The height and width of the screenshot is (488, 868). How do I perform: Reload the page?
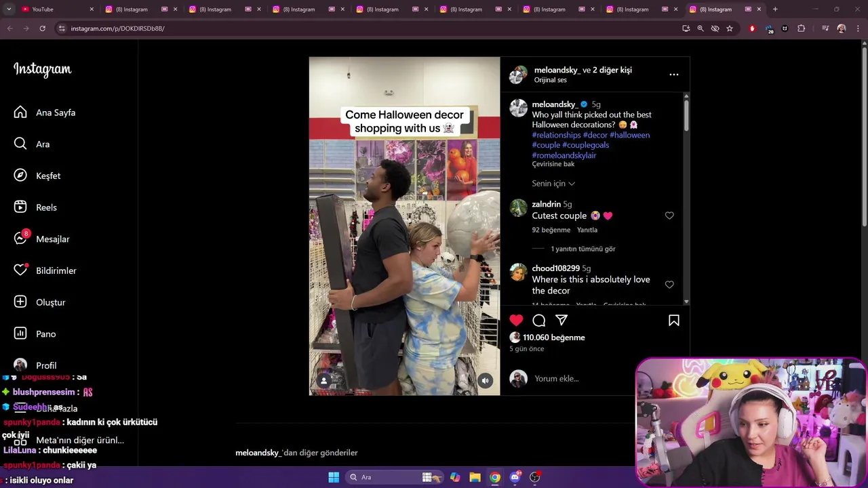tap(42, 28)
